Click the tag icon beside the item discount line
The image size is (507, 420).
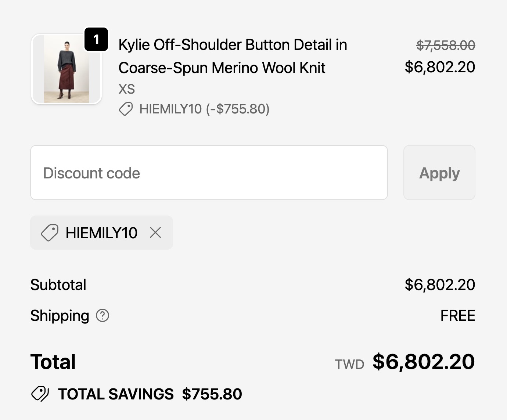126,109
